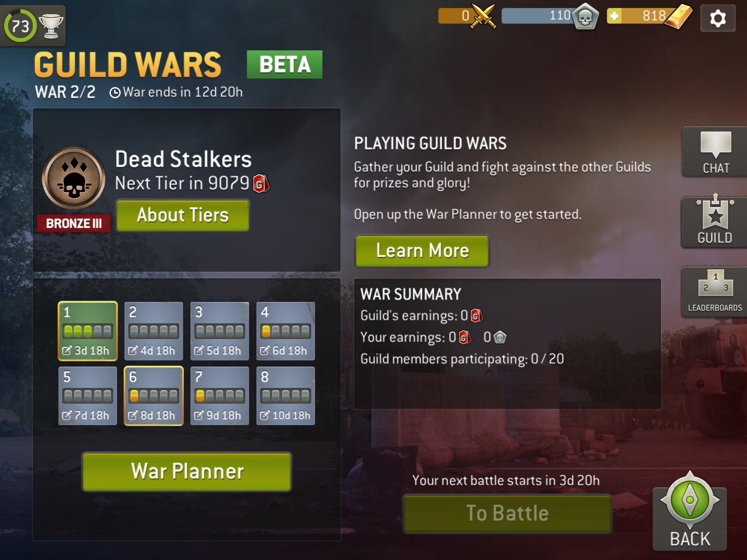Tap the BRONZE III tier label
747x560 pixels.
(x=74, y=223)
